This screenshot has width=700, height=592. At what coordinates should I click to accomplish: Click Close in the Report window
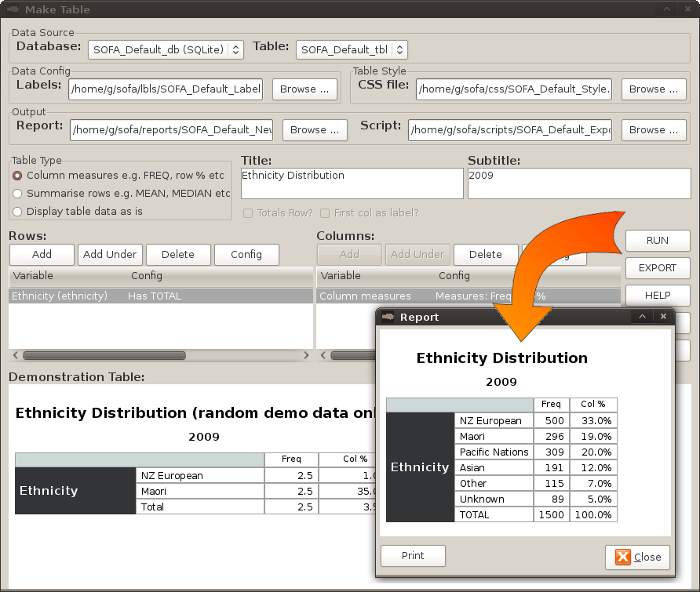[638, 557]
